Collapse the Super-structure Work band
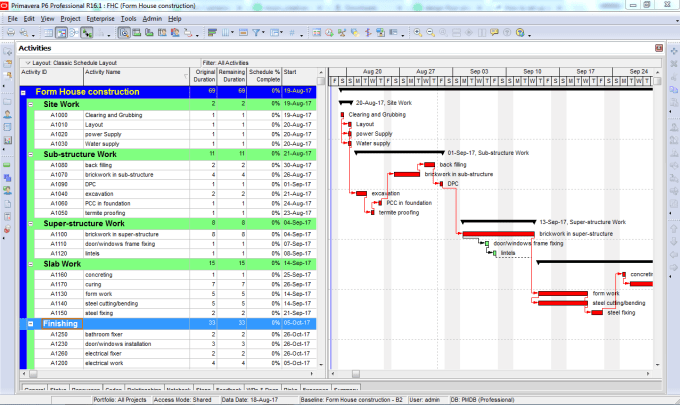The height and width of the screenshot is (405, 680). [x=31, y=224]
